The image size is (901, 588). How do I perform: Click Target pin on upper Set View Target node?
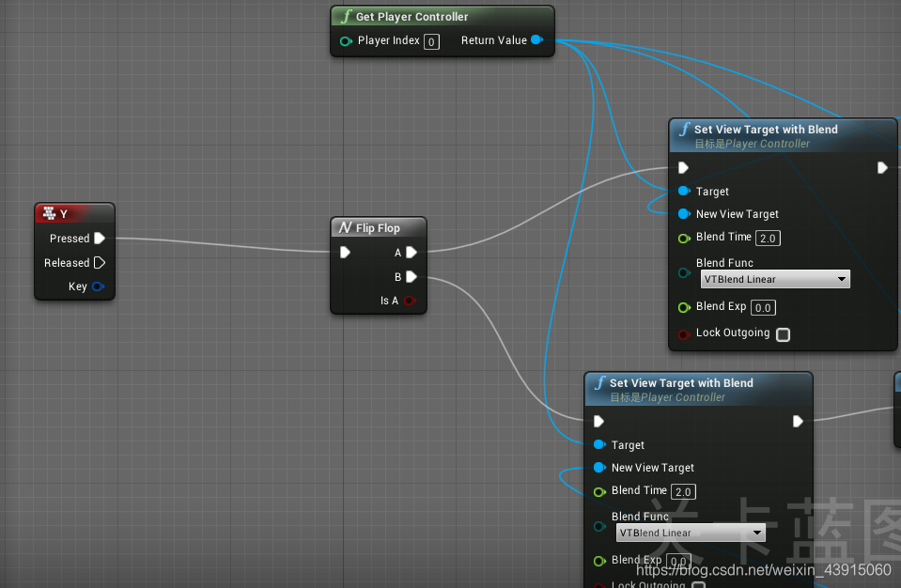coord(684,191)
